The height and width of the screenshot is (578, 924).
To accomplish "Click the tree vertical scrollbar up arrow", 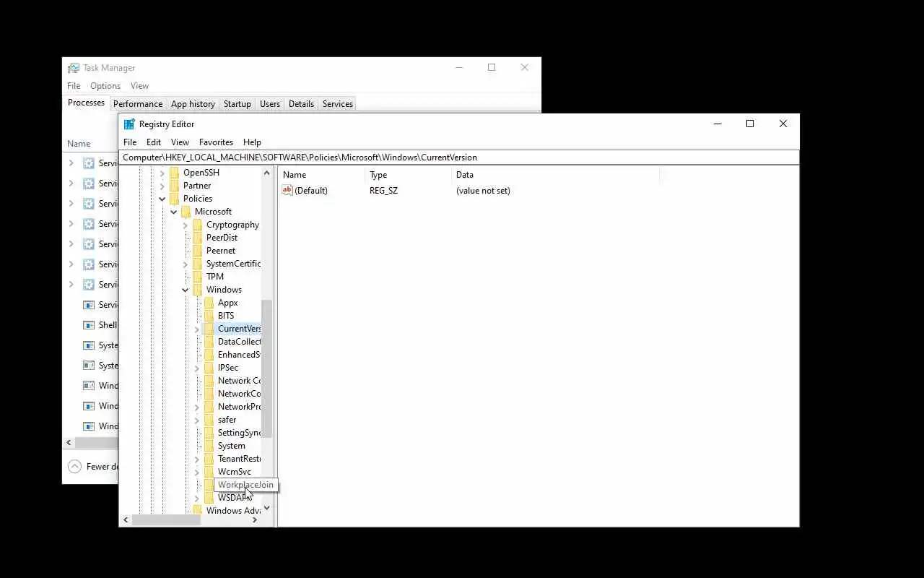I will (x=267, y=173).
